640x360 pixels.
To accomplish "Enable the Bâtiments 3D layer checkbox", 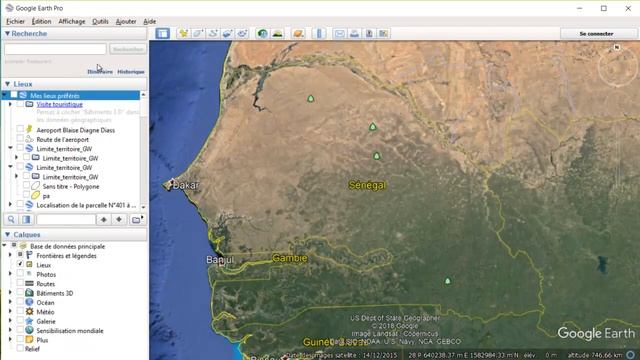I will (x=20, y=293).
